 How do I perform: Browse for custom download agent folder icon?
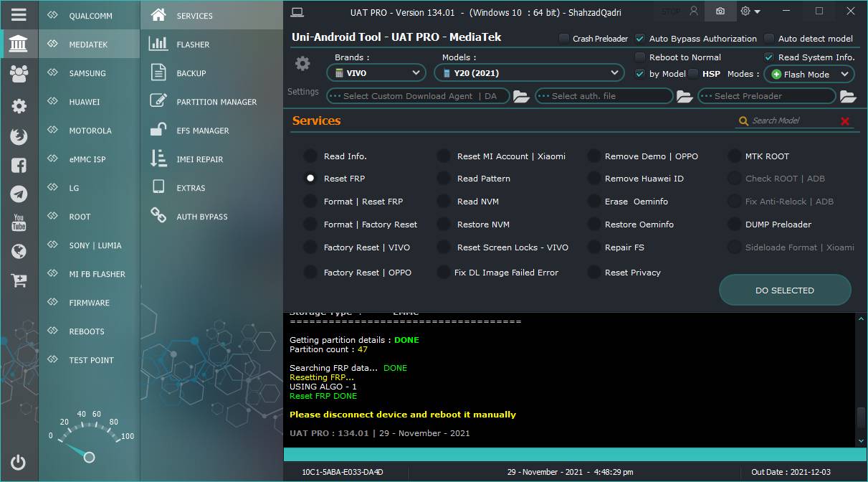pos(521,96)
